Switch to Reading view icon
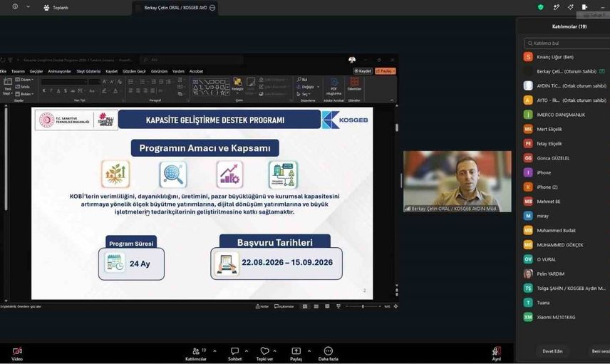 coord(327,306)
